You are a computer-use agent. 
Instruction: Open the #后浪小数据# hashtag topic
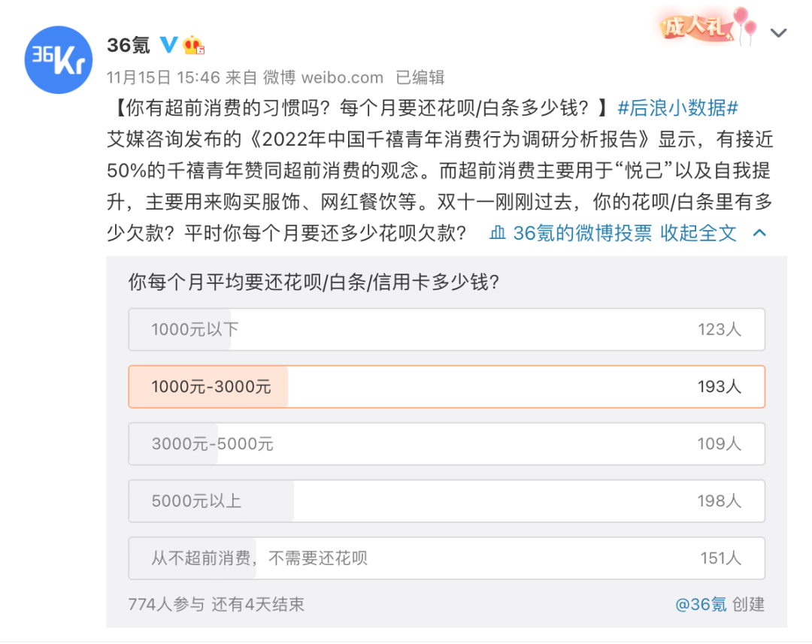coord(678,108)
